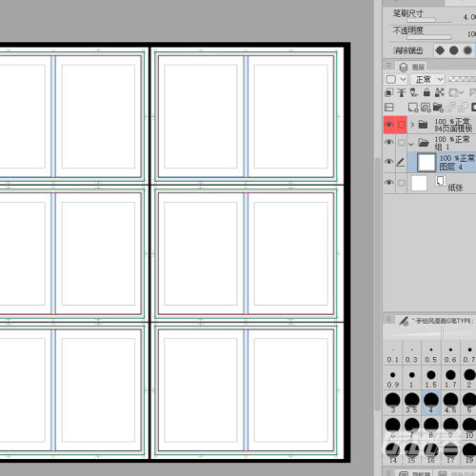Screen dimensions: 476x476
Task: Click the paper icon on 纸张 layer
Action: click(x=441, y=181)
